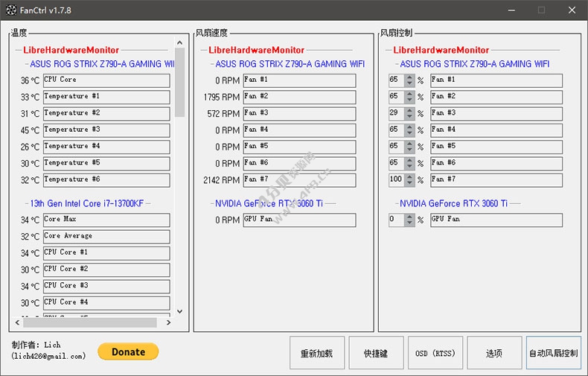Screen dimensions: 588x376
Task: Click the 45 °C reading for Temperature #3
Action: [30, 130]
